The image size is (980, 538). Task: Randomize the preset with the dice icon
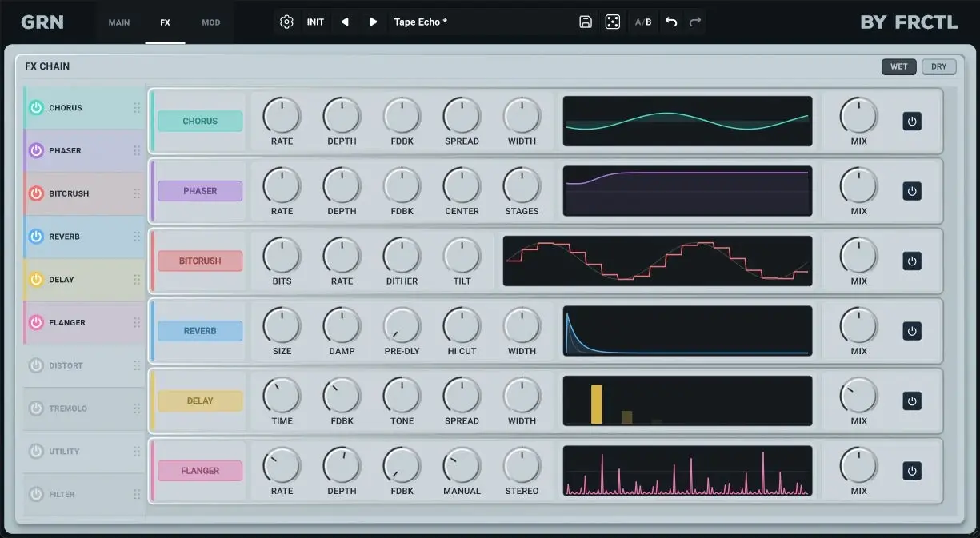pyautogui.click(x=612, y=22)
